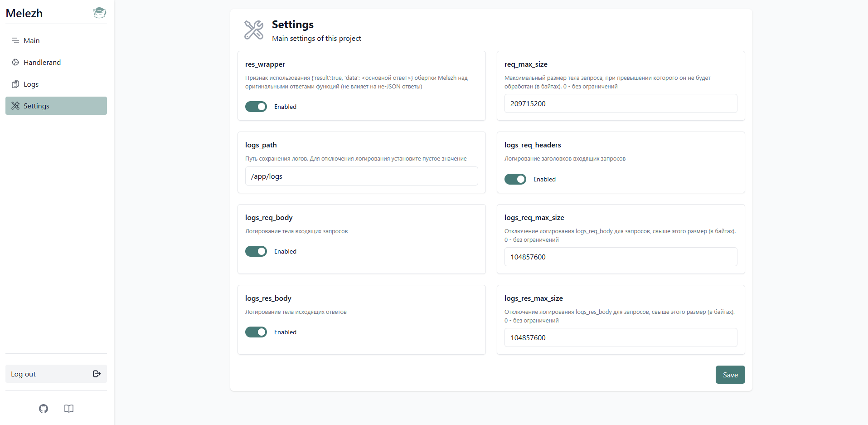Edit the logs_req_max_size value field
This screenshot has height=425, width=868.
(621, 257)
